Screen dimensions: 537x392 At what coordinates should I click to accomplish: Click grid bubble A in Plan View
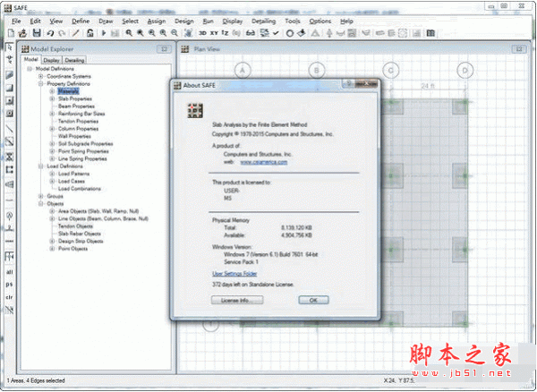pos(243,71)
